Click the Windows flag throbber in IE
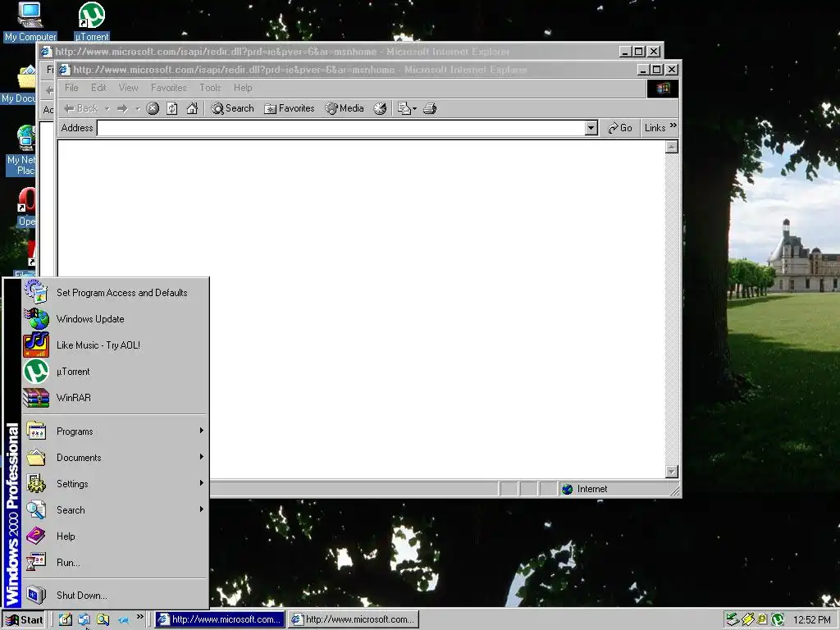Viewport: 840px width, 630px height. click(663, 89)
